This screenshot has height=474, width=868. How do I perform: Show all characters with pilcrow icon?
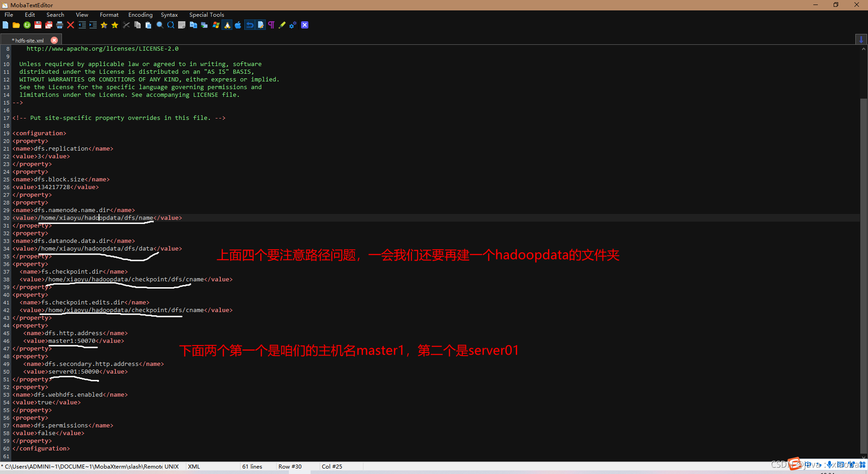click(271, 25)
